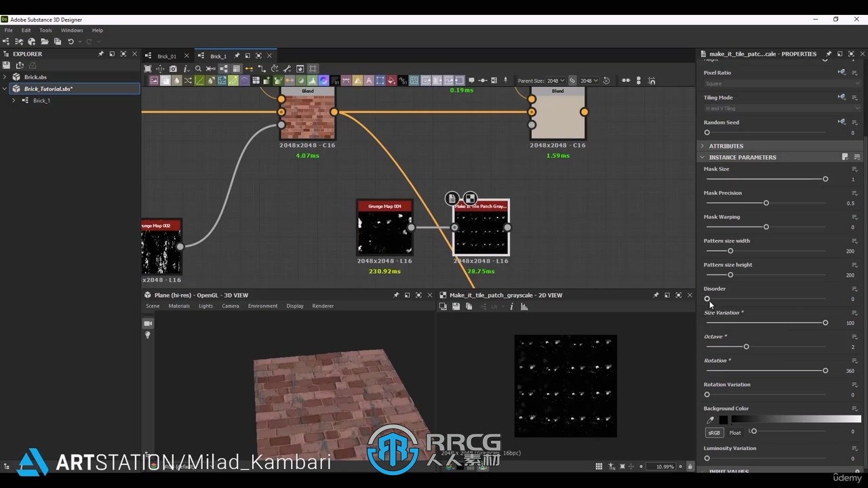This screenshot has height=488, width=868.
Task: Open the Scene menu in 3D view
Action: pyautogui.click(x=153, y=306)
